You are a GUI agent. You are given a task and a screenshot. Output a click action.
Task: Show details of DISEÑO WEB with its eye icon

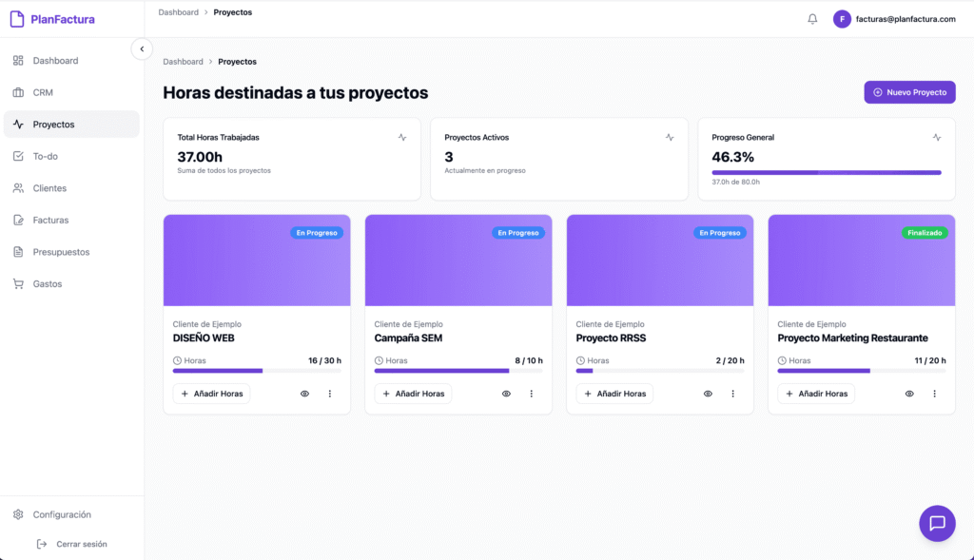[304, 393]
